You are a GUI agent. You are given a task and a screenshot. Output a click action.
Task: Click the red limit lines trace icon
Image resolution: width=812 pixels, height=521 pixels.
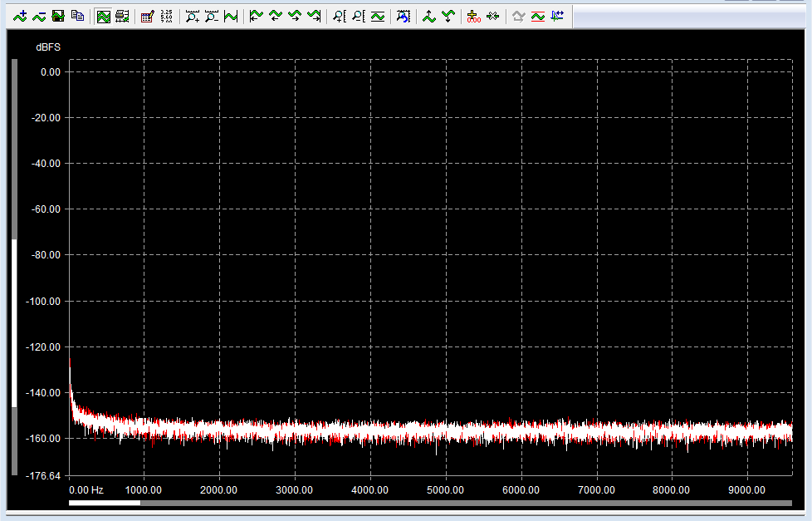pyautogui.click(x=537, y=17)
